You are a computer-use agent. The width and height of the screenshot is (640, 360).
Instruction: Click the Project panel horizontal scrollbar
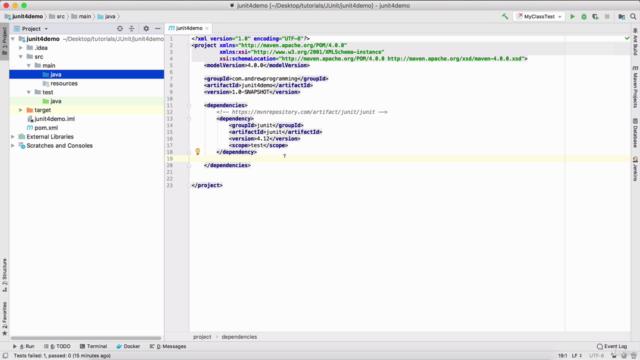(86, 338)
